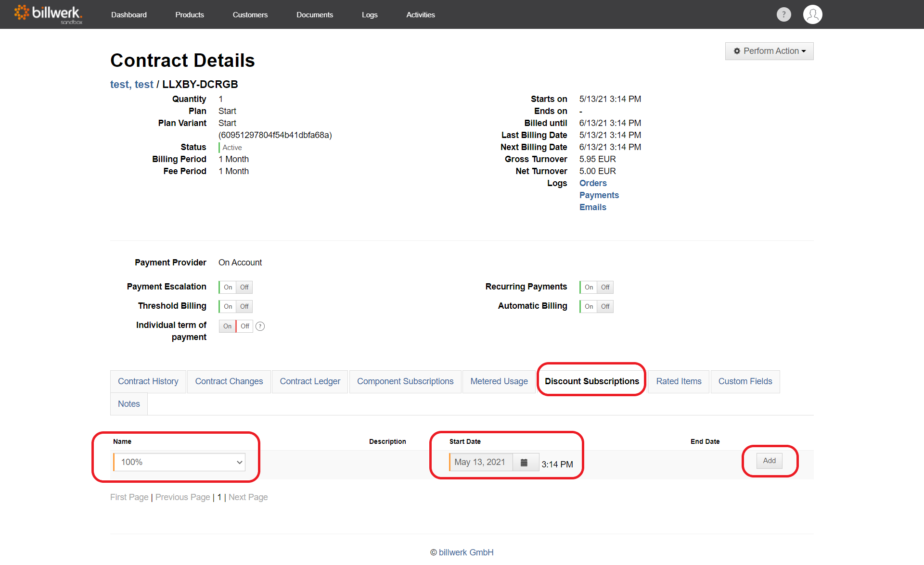Switch Individual term of payment to On
The width and height of the screenshot is (924, 565).
point(227,326)
